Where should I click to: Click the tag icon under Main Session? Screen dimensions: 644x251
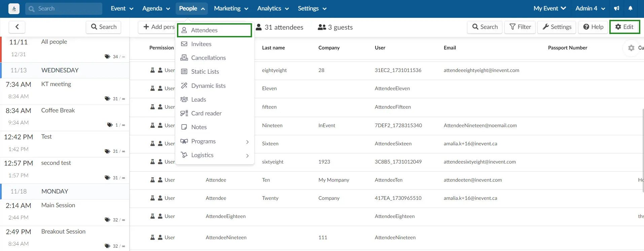point(107,220)
